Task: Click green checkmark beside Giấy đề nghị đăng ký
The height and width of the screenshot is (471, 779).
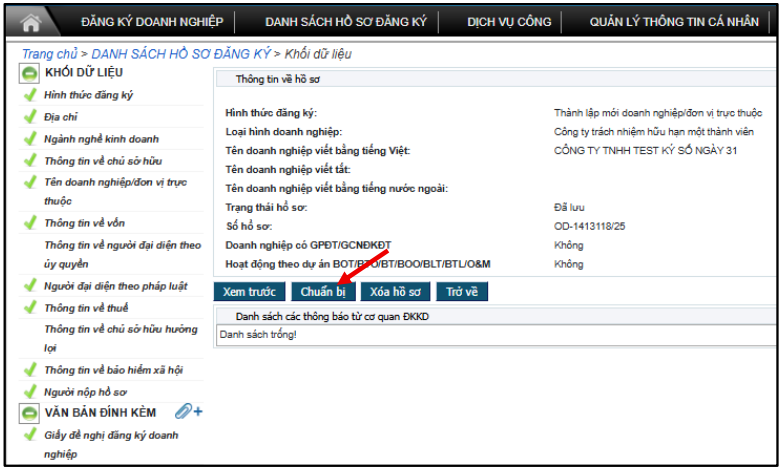Action: pyautogui.click(x=30, y=434)
